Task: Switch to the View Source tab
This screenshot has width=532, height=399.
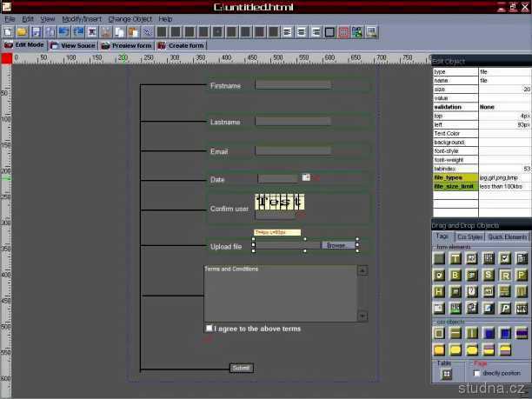Action: click(73, 45)
